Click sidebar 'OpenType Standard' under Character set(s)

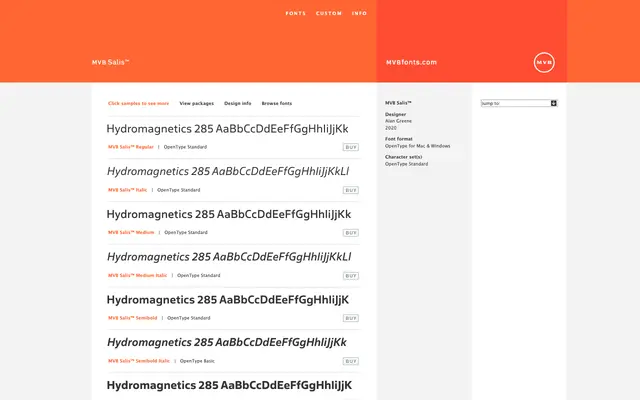click(x=407, y=164)
